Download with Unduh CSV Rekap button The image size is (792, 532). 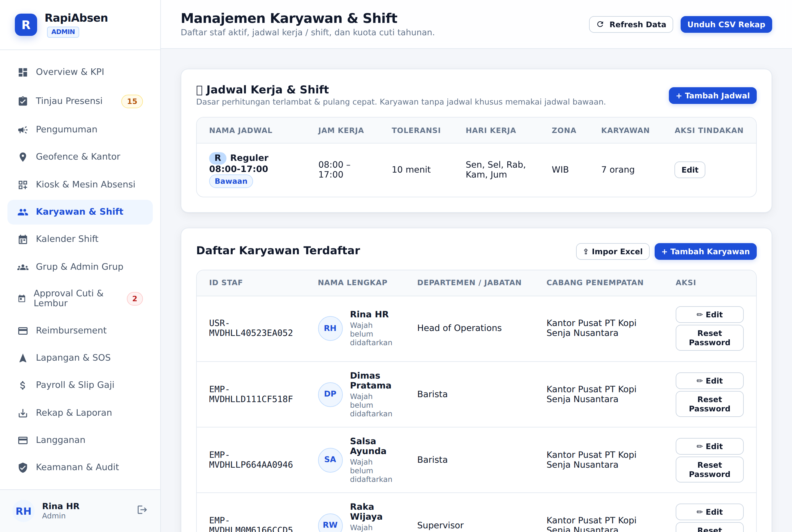(726, 24)
